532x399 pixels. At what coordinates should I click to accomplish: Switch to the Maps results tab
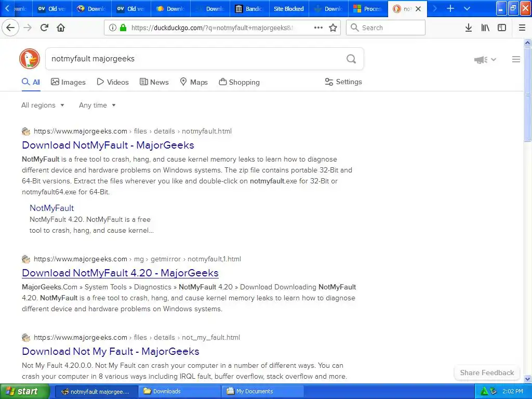tap(193, 82)
